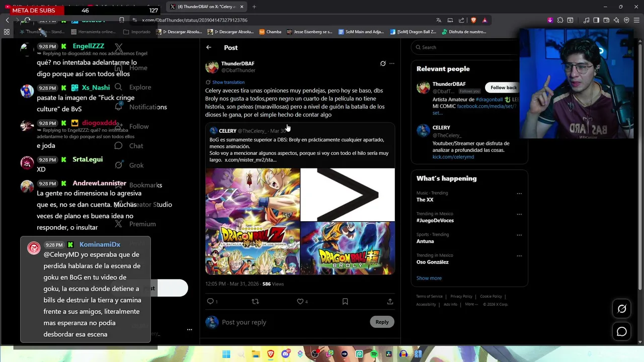Open Terms of Service link

[429, 297]
